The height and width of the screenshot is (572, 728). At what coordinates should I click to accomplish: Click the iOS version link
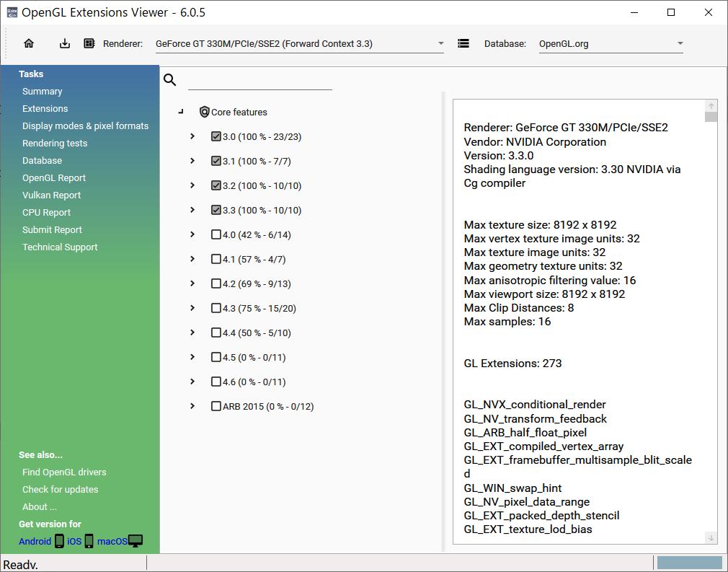[x=74, y=541]
